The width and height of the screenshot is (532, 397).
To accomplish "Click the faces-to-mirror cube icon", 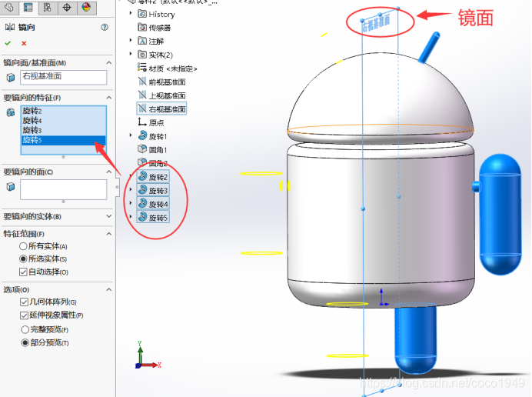I will pos(11,187).
